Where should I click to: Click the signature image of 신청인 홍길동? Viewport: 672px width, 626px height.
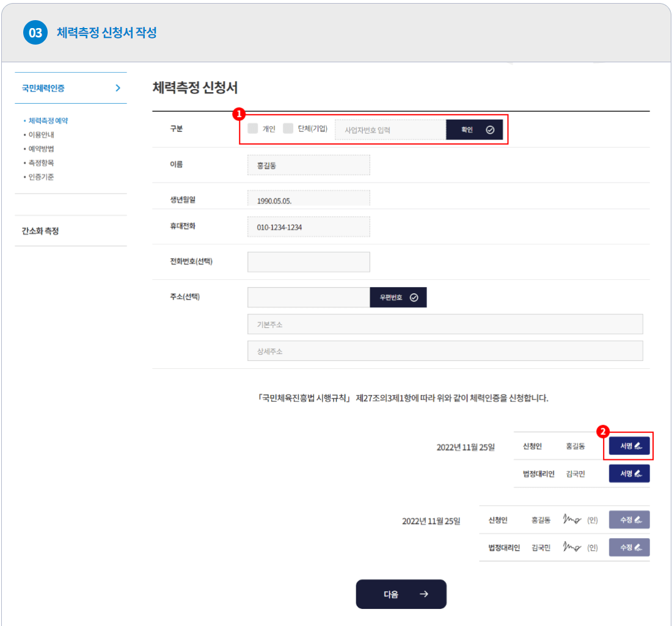[572, 519]
